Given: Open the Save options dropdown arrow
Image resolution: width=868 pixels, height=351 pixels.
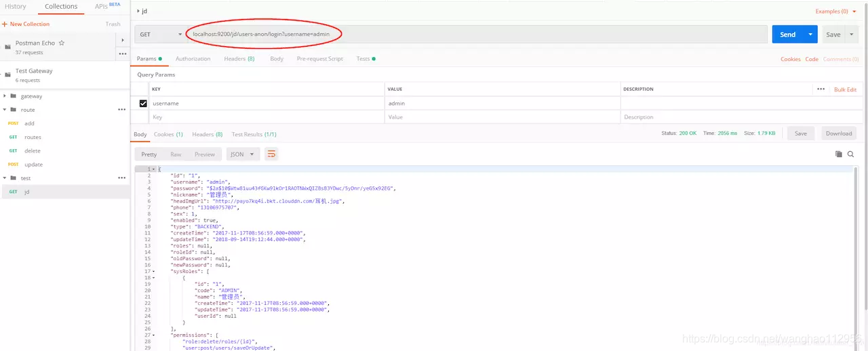Looking at the screenshot, I should [x=852, y=34].
